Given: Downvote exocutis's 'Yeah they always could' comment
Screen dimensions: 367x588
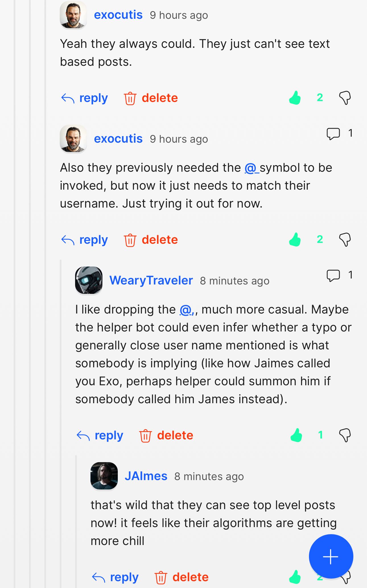Looking at the screenshot, I should click(345, 98).
